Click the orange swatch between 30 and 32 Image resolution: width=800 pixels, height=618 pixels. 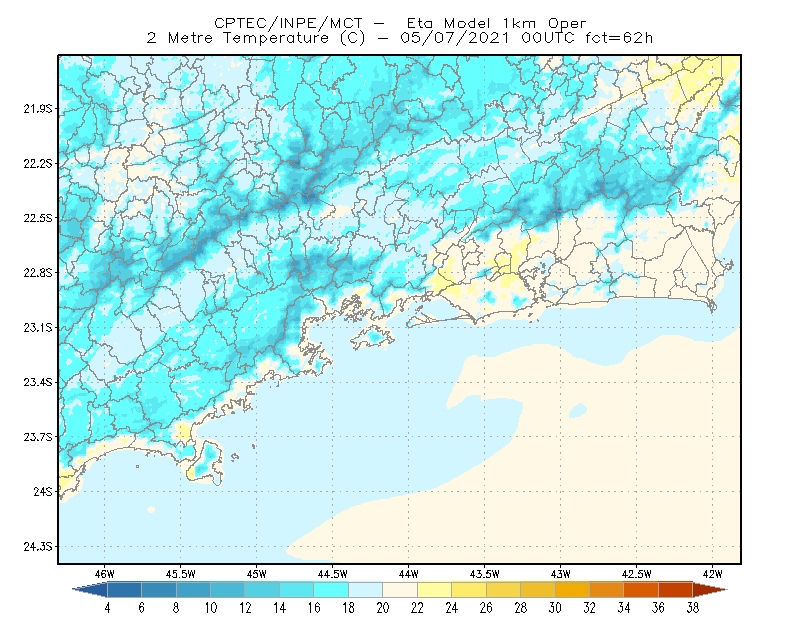click(572, 590)
